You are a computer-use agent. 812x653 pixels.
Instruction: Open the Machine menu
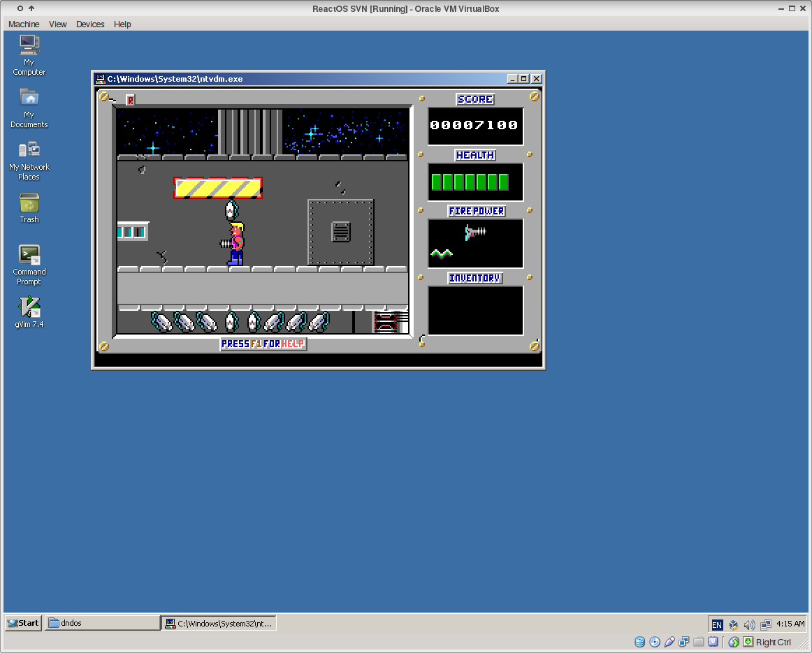click(24, 24)
